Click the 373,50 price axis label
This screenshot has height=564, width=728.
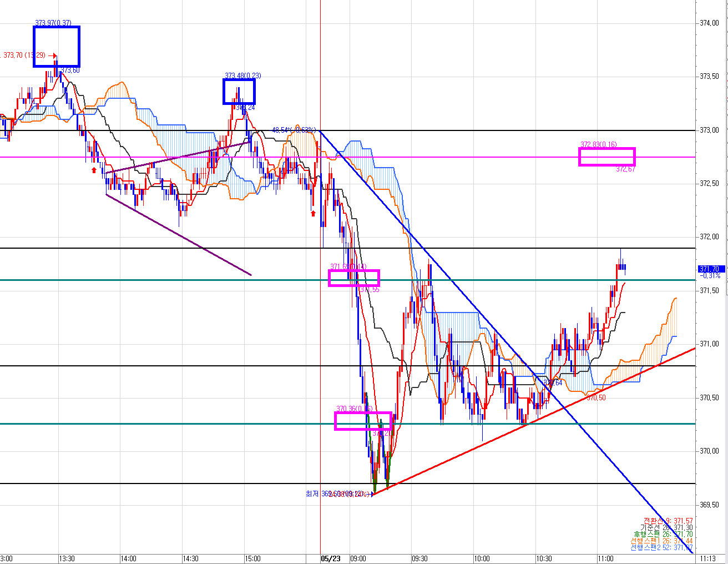[x=710, y=76]
